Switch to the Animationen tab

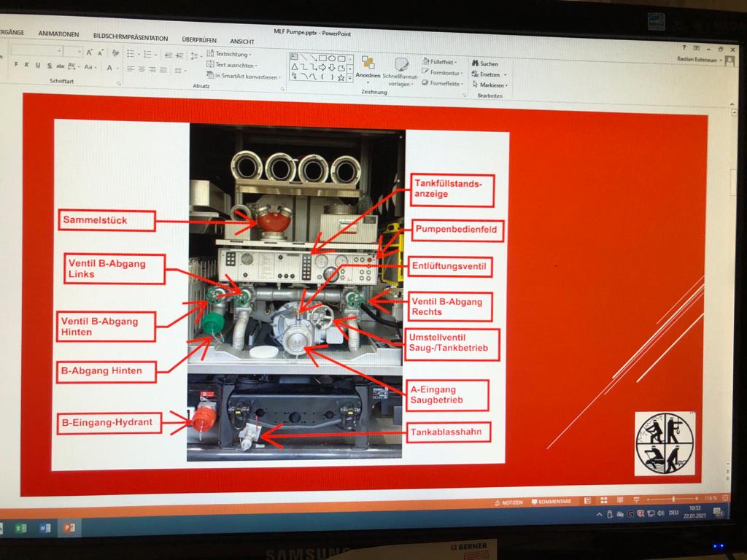tap(58, 34)
